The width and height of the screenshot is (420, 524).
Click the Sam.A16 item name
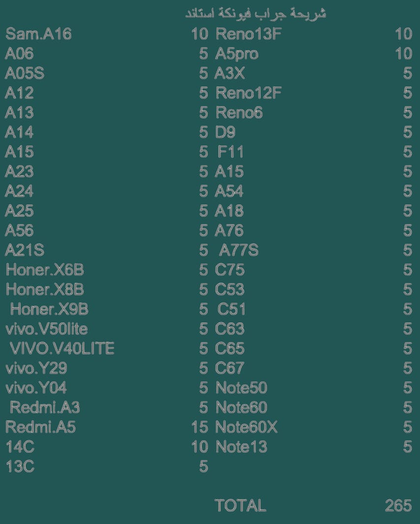[38, 34]
